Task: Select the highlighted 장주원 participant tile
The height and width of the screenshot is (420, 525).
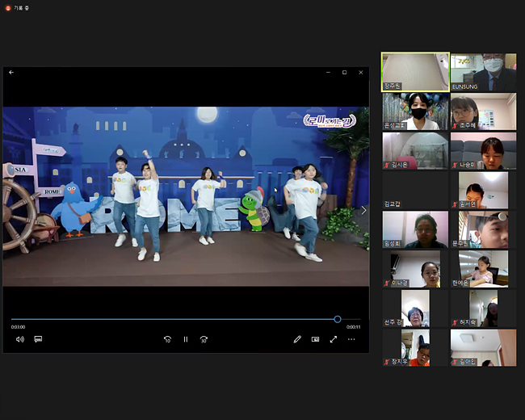Action: point(415,72)
